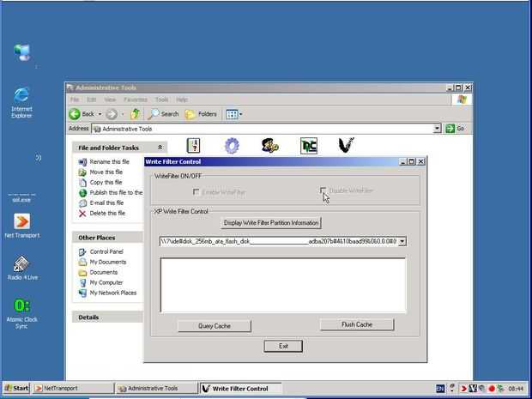Click the Go button by the address bar
532x399 pixels.
[455, 129]
